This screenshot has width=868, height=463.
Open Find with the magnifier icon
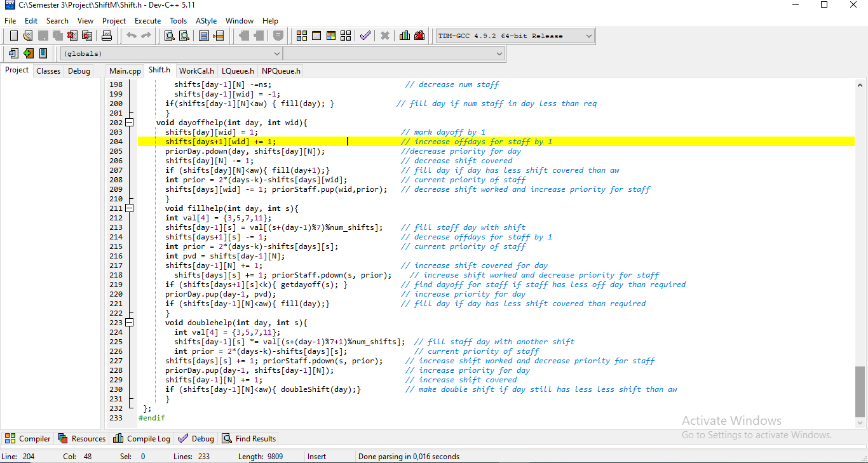tap(170, 36)
